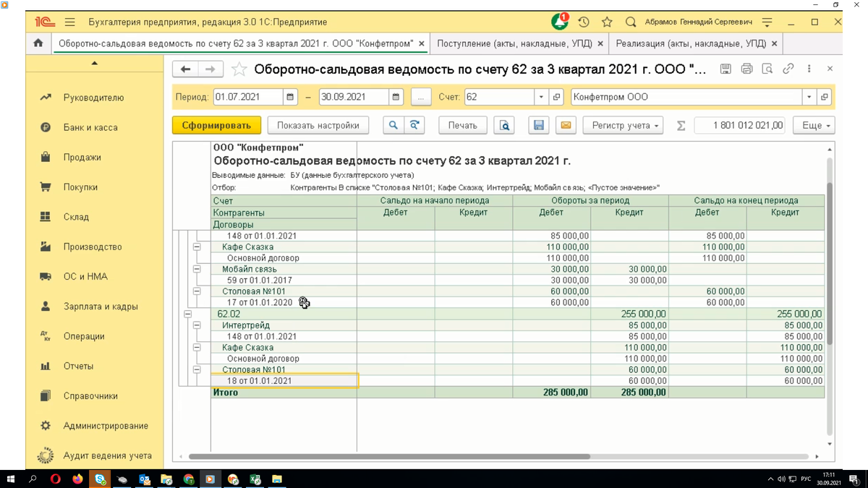Screen dimensions: 868x488
Task: Close the Оборотно-сальдовая ведомость tab
Action: click(422, 43)
